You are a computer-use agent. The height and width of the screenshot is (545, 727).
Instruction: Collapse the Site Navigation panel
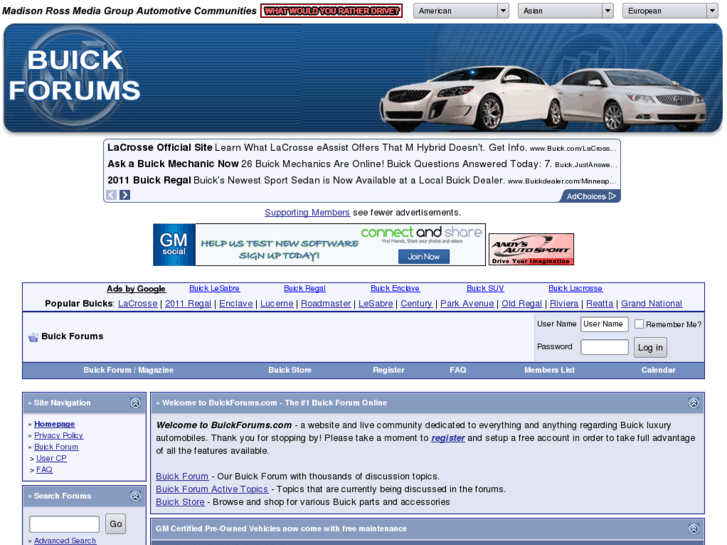point(135,403)
